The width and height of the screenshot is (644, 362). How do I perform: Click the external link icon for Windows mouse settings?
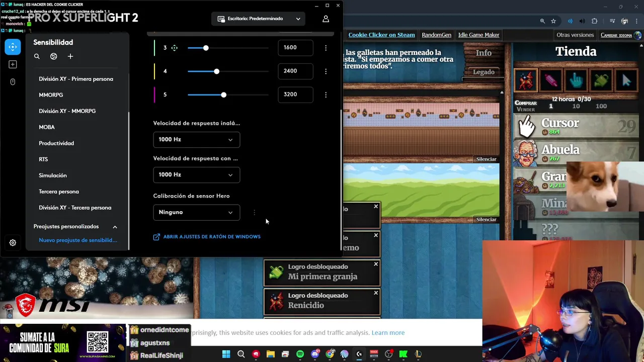[x=156, y=237]
